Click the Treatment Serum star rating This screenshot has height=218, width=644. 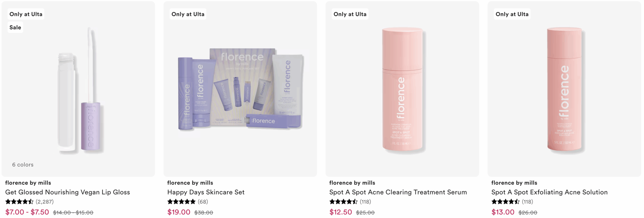tap(343, 202)
